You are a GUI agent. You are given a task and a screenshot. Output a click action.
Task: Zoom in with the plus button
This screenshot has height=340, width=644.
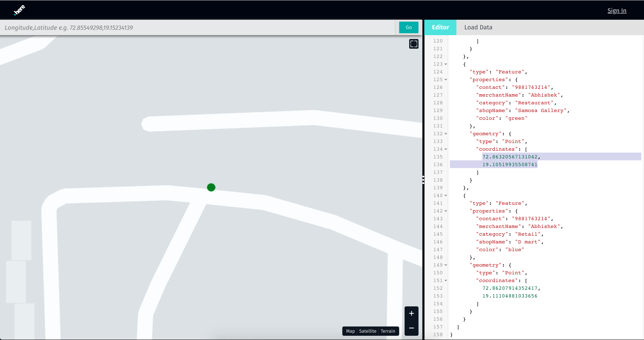click(x=411, y=313)
